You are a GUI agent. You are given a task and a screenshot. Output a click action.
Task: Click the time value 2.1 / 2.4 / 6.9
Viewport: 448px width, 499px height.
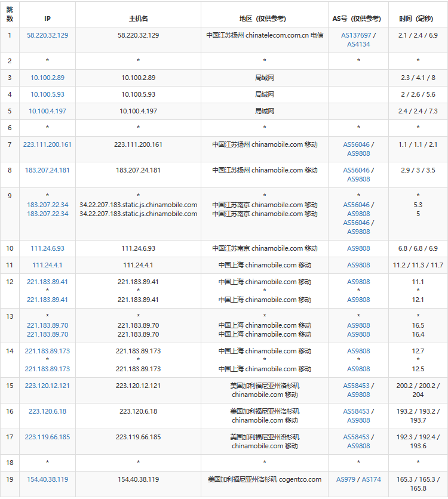click(x=418, y=35)
